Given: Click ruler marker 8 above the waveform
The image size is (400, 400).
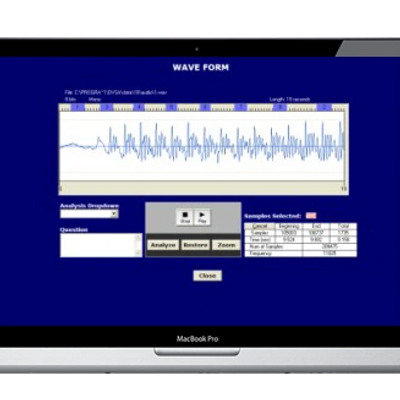Looking at the screenshot, I should [280, 107].
